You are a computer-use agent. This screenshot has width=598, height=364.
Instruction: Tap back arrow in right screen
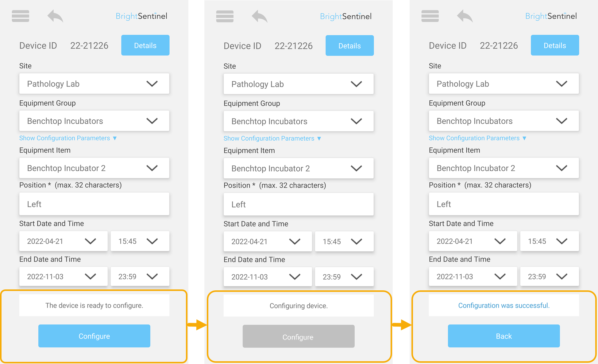pos(465,16)
